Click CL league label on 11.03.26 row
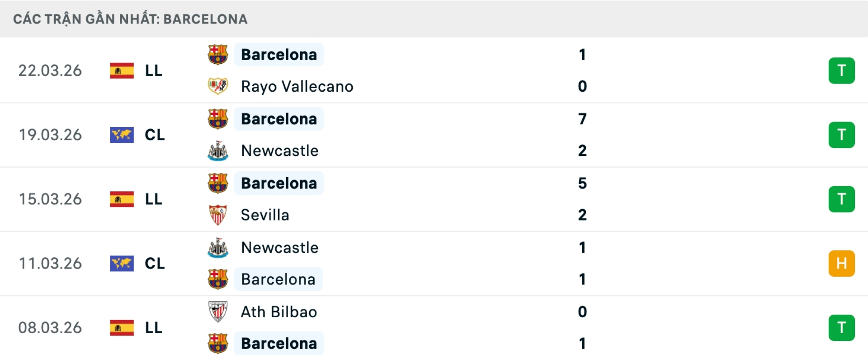Image resolution: width=868 pixels, height=358 pixels. 155,264
